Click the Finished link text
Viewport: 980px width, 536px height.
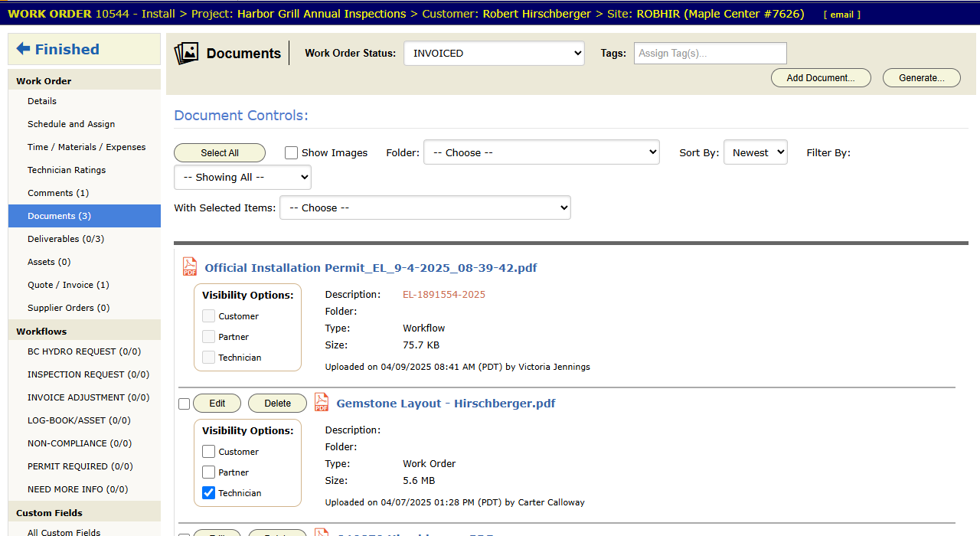pyautogui.click(x=67, y=49)
